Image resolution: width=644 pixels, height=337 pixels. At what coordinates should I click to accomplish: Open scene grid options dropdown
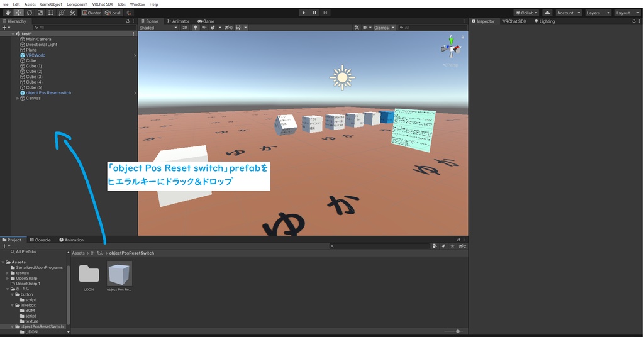pyautogui.click(x=246, y=28)
